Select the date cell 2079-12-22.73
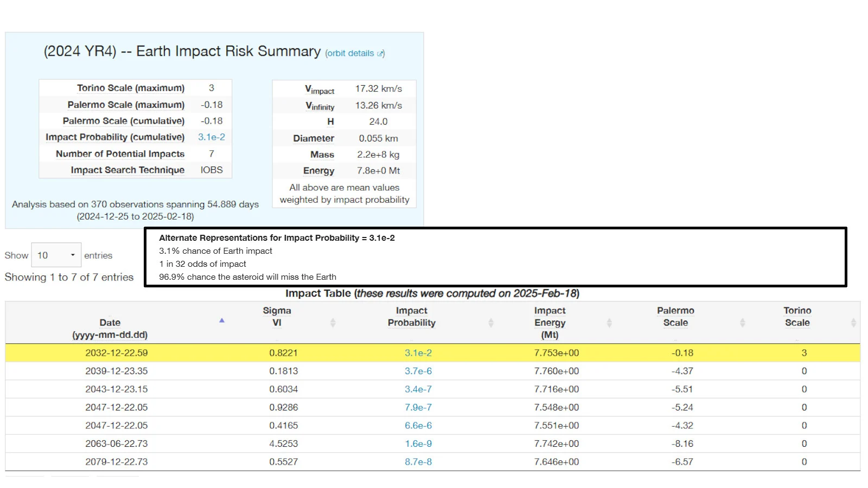The image size is (868, 488). pyautogui.click(x=117, y=462)
